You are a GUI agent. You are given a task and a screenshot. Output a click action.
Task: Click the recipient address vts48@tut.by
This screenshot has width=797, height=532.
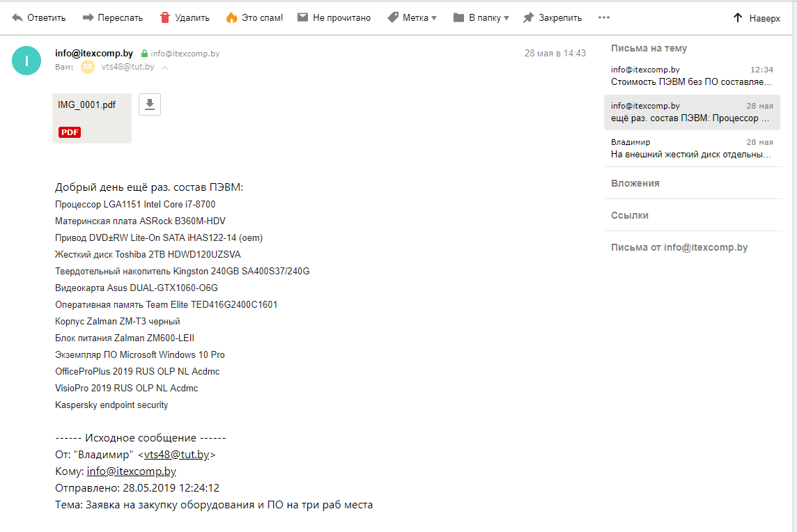coord(127,67)
